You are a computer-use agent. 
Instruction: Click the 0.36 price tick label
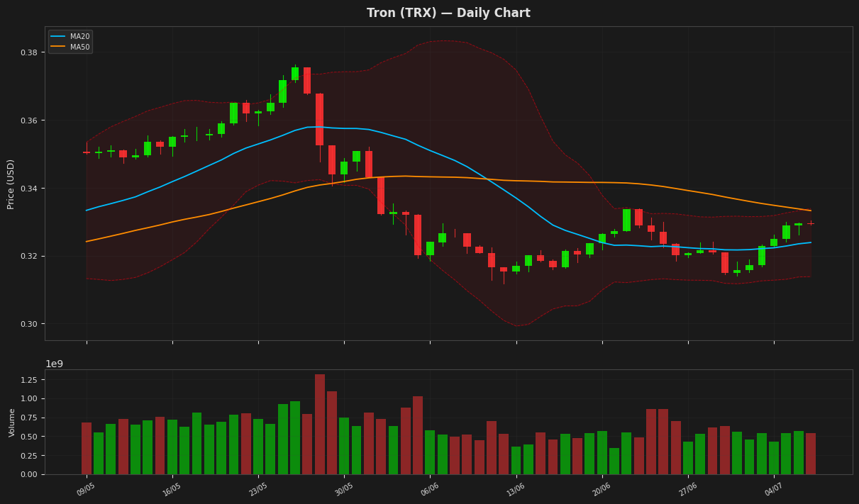[x=30, y=121]
